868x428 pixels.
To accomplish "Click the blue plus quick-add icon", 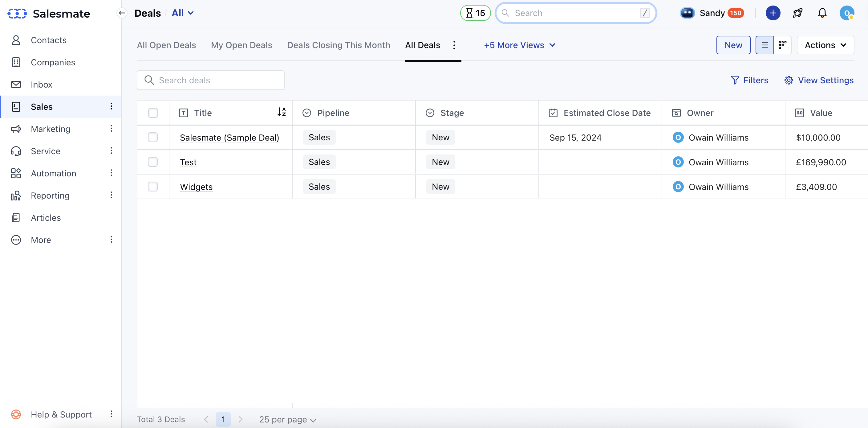I will [773, 13].
